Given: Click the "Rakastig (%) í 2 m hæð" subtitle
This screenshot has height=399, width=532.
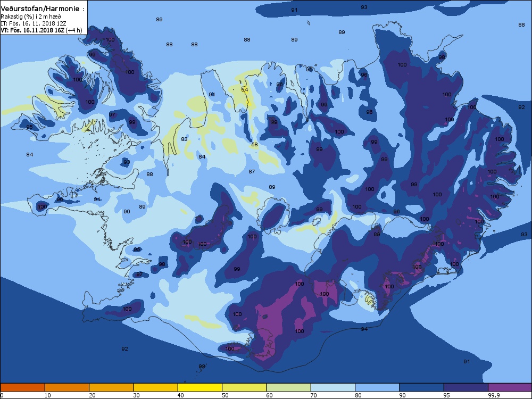Looking at the screenshot, I should point(31,16).
